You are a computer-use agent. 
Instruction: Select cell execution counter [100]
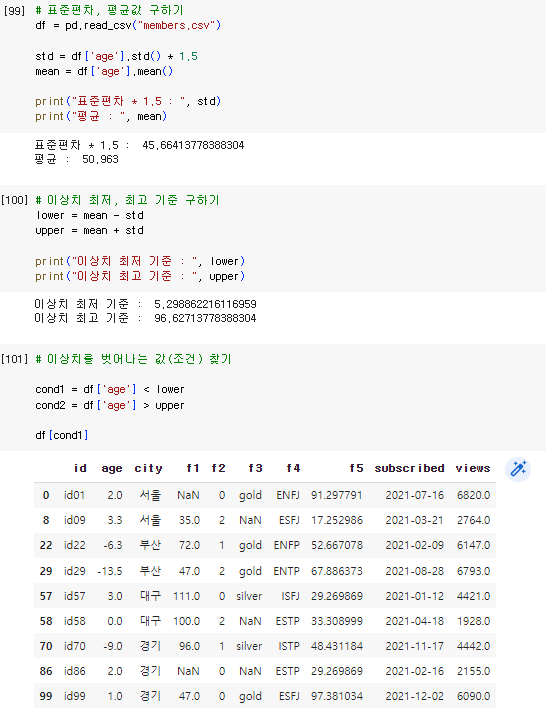(14, 200)
